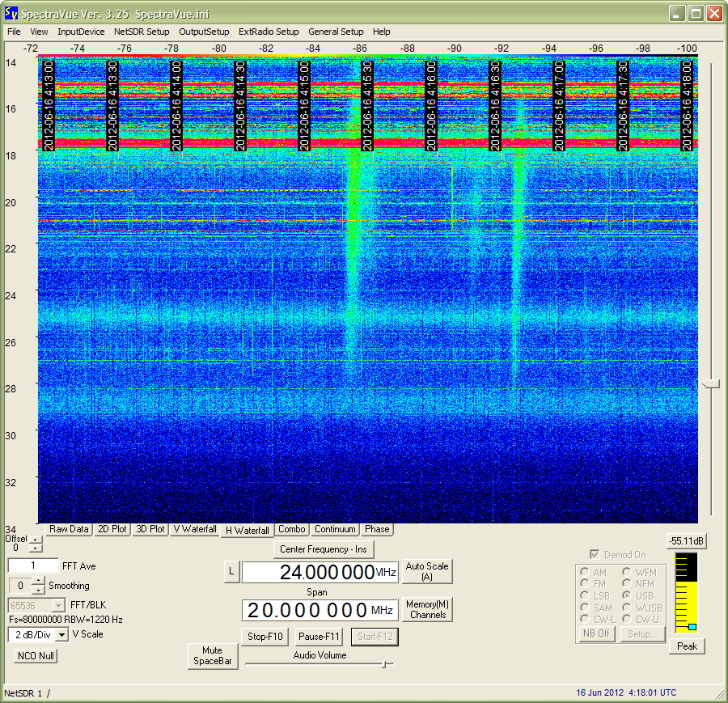Click the 4:15:30 waterfall timestamp marker
The width and height of the screenshot is (728, 703).
coord(367,105)
